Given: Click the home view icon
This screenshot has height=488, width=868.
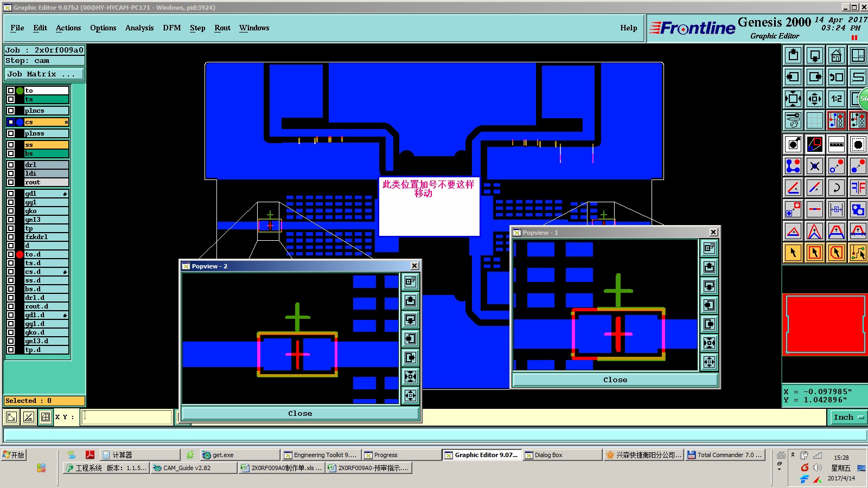Looking at the screenshot, I should tap(837, 55).
